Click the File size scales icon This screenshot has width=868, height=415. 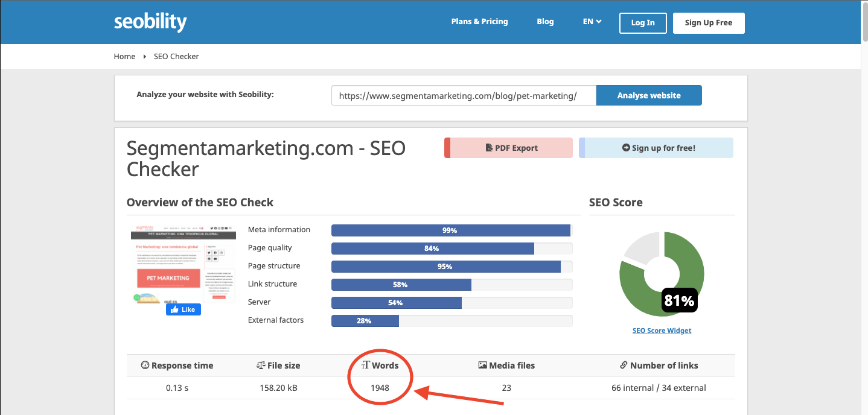click(x=261, y=366)
